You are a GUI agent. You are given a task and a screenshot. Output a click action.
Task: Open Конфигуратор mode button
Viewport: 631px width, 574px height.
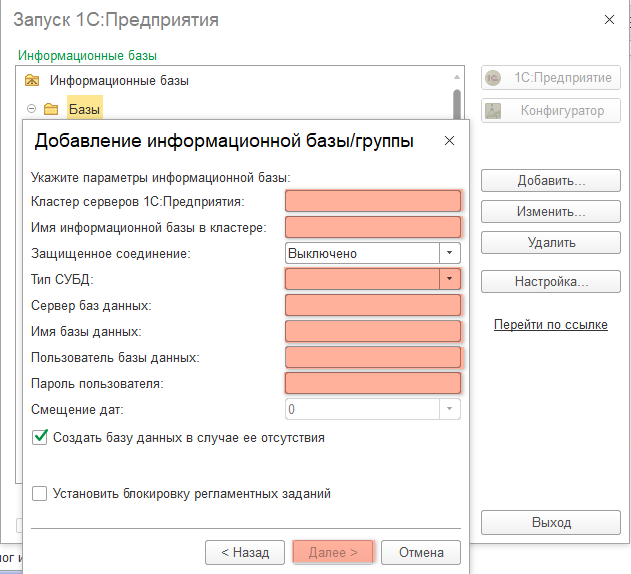pyautogui.click(x=551, y=110)
